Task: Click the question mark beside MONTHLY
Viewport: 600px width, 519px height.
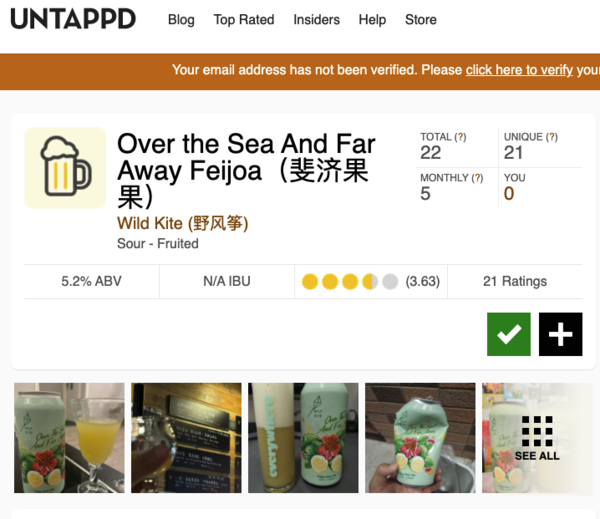Action: point(477,178)
